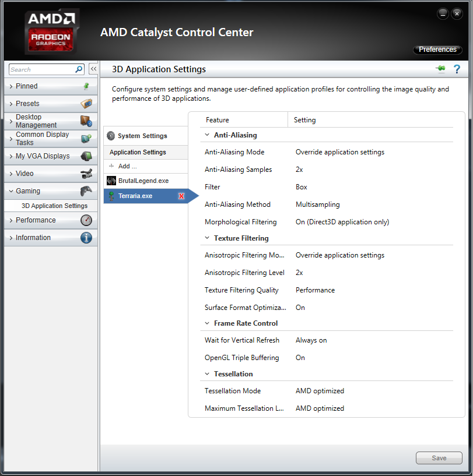Screen dimensions: 473x476
Task: Collapse the sidebar with double-chevron button
Action: (x=93, y=69)
